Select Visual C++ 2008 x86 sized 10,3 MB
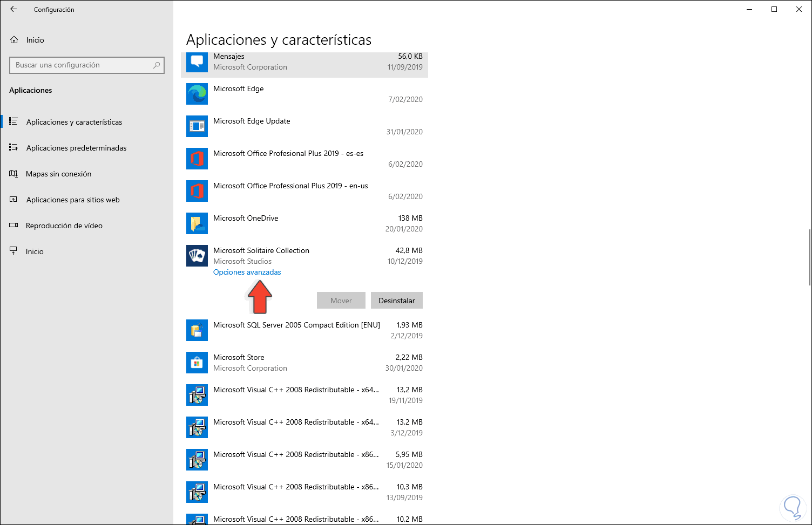 pyautogui.click(x=304, y=492)
